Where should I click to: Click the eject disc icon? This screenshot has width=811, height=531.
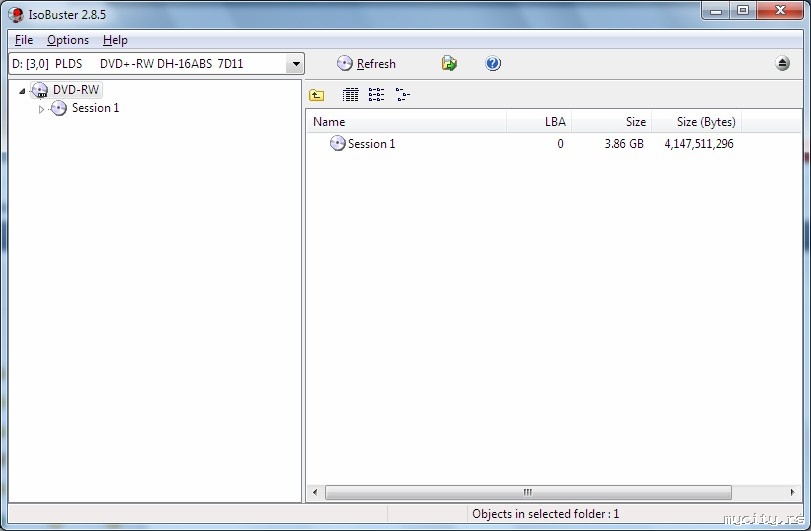coord(783,63)
